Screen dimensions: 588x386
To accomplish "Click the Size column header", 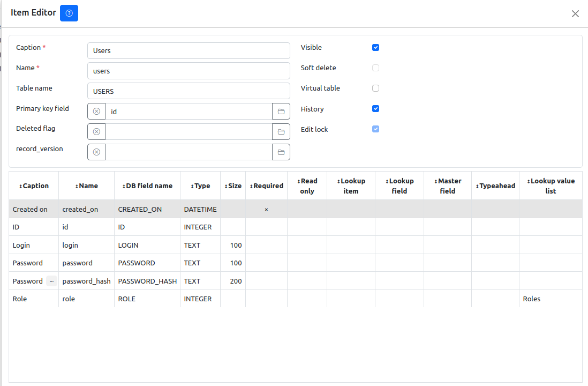I will 233,186.
